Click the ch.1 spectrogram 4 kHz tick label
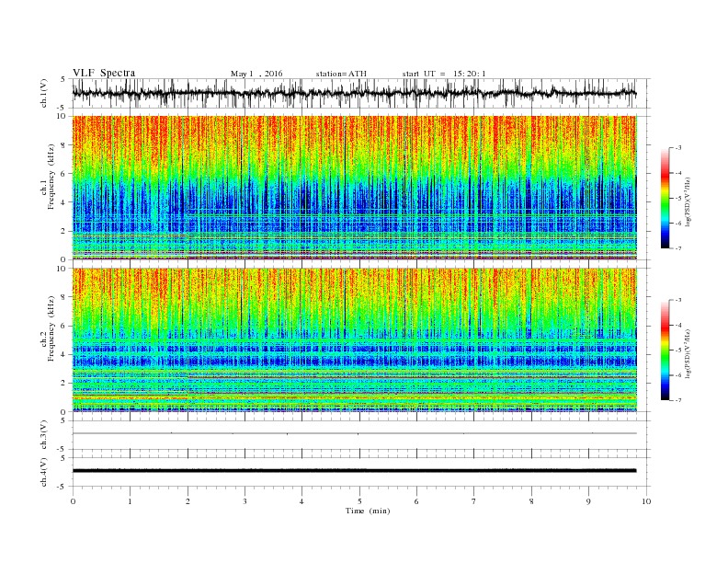Viewport: 728px width, 563px height. coord(64,202)
